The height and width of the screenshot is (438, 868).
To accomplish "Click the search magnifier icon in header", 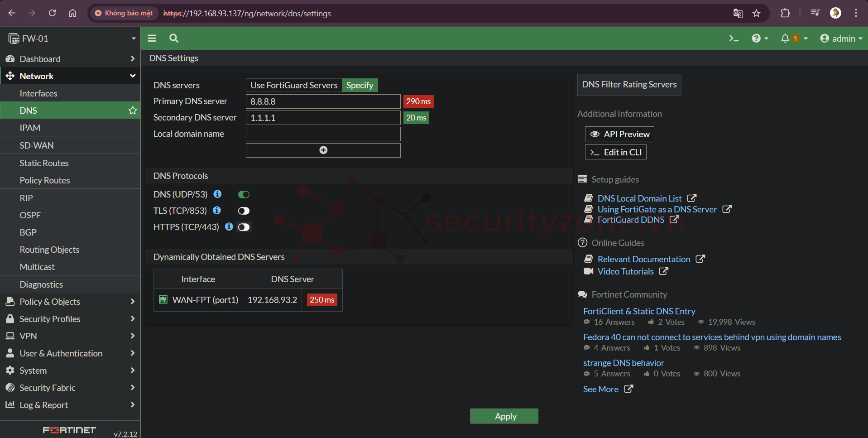I will coord(174,39).
